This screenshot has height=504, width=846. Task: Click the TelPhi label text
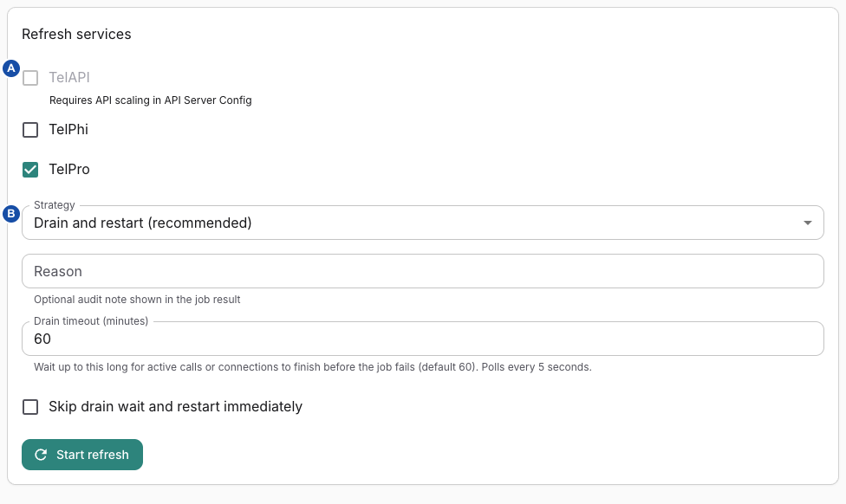click(x=68, y=129)
